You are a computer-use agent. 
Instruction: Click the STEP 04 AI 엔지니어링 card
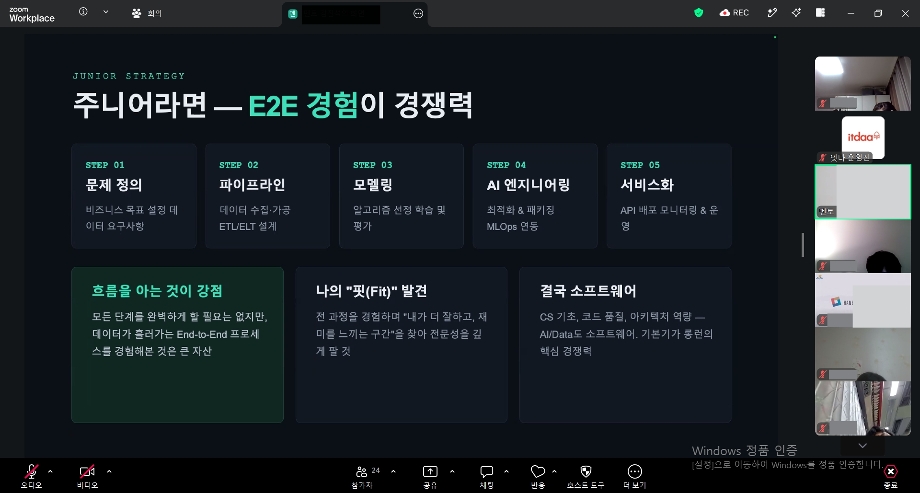(535, 196)
